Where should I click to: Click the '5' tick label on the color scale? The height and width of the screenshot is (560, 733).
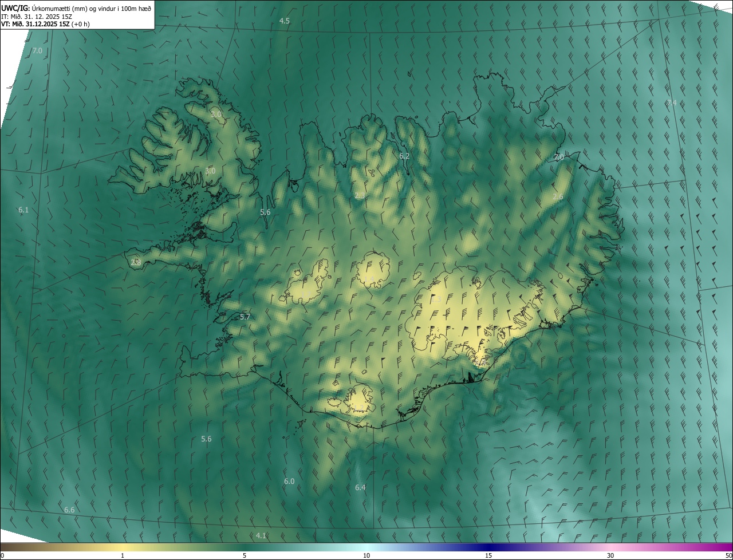tap(245, 556)
